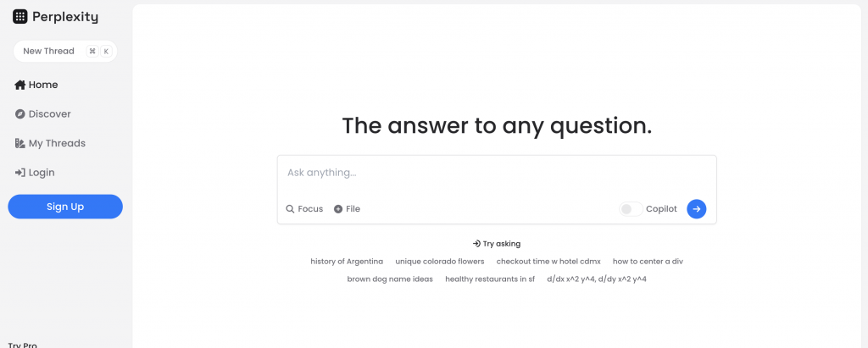Image resolution: width=868 pixels, height=348 pixels.
Task: Pick 'checkout time w hotel cdmx' suggestion
Action: [x=548, y=262]
